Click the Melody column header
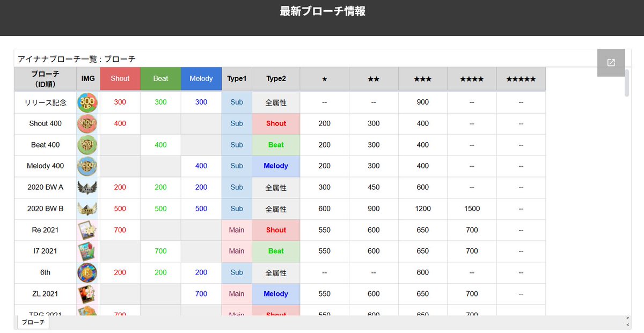 point(201,78)
